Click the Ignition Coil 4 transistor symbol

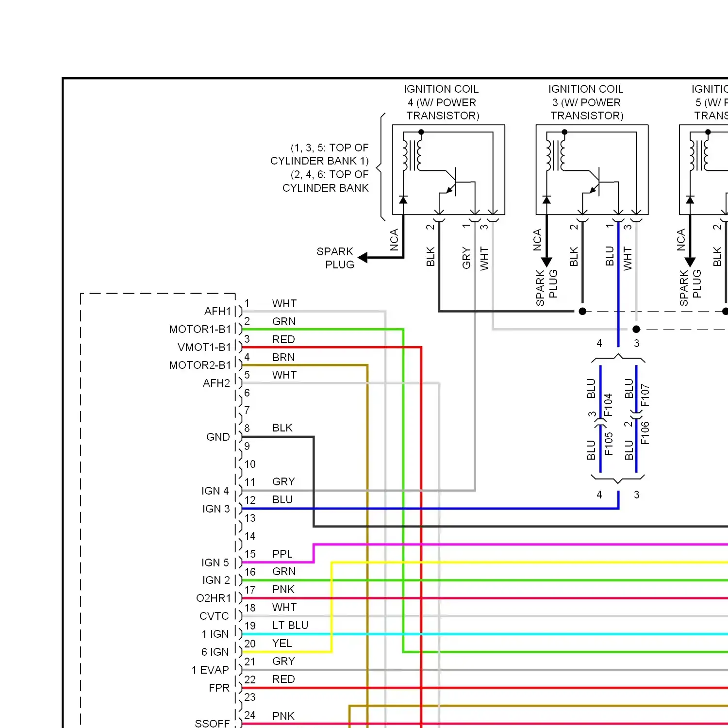[451, 182]
